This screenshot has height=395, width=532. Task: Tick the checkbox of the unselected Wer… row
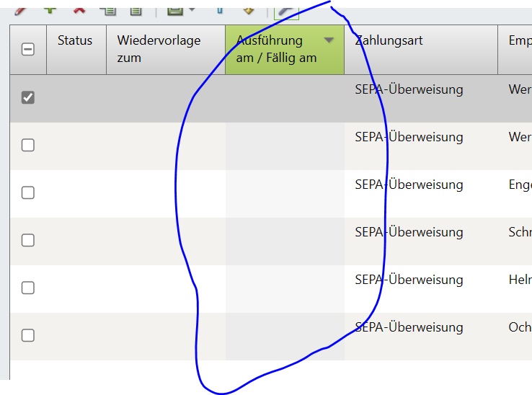pyautogui.click(x=28, y=145)
